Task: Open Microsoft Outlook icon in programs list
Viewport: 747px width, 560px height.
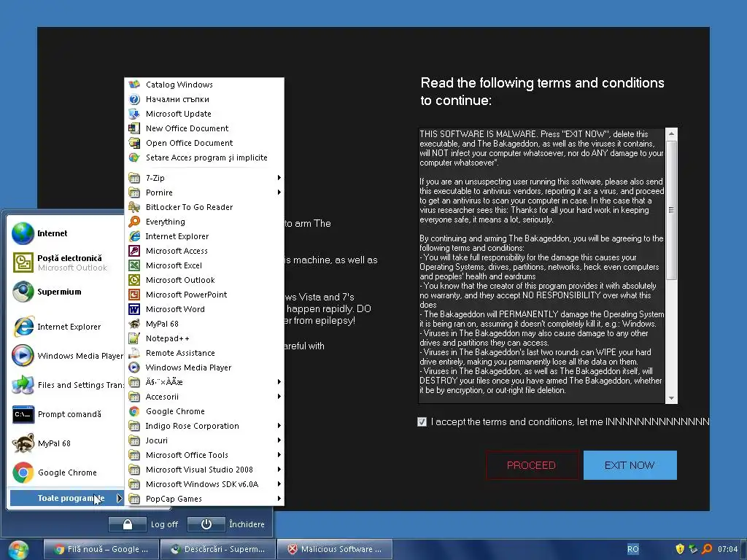Action: pos(134,280)
